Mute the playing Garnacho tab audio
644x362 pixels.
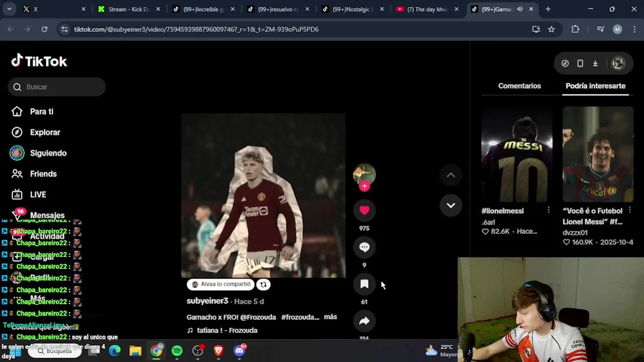click(520, 9)
